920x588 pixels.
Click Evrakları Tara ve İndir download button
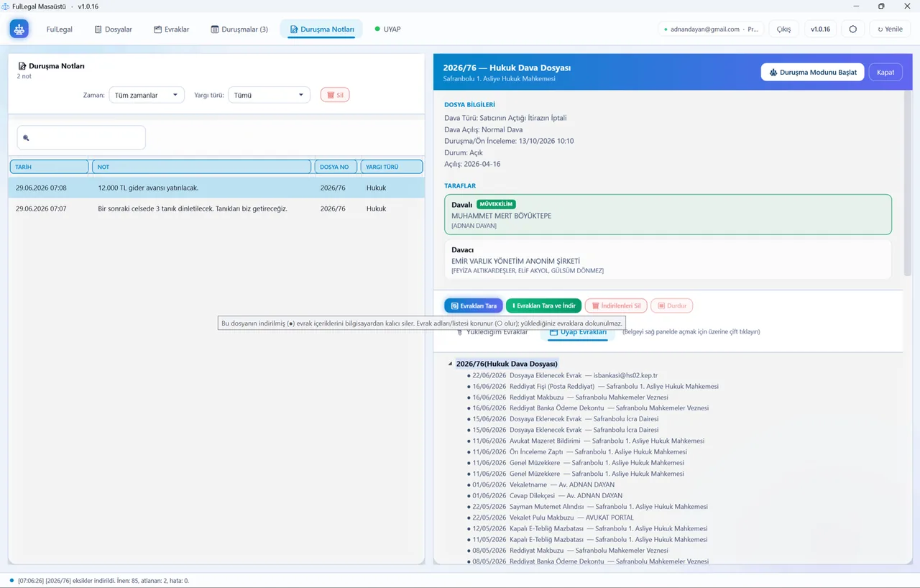(x=543, y=306)
